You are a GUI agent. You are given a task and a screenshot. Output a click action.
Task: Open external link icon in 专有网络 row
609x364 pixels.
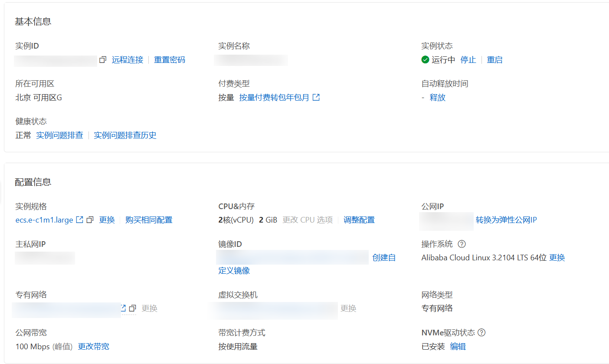[123, 308]
